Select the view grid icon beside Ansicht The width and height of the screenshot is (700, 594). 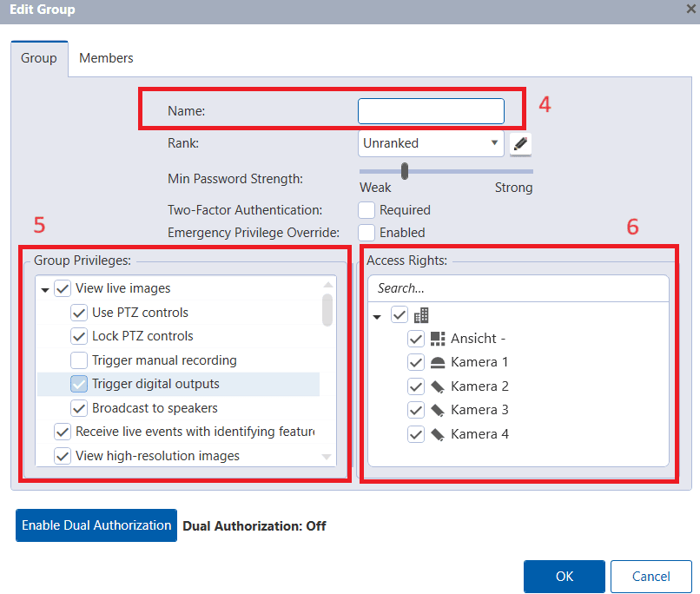click(x=439, y=339)
